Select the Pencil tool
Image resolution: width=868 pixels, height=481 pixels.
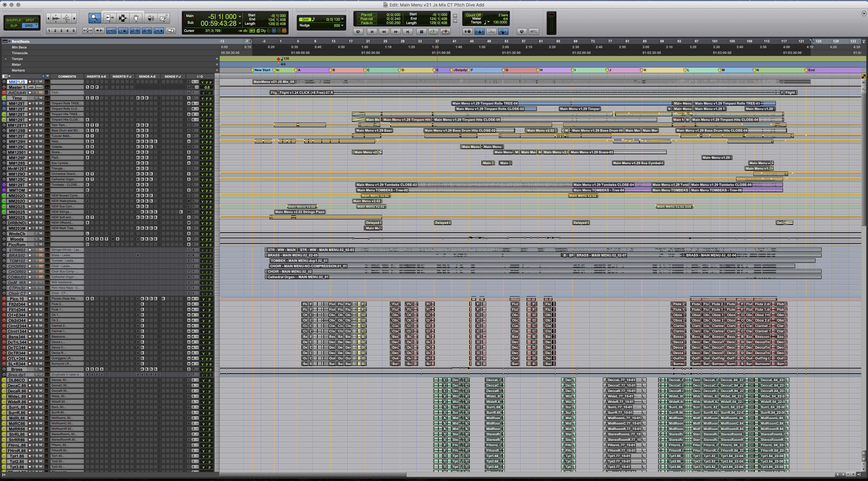163,18
